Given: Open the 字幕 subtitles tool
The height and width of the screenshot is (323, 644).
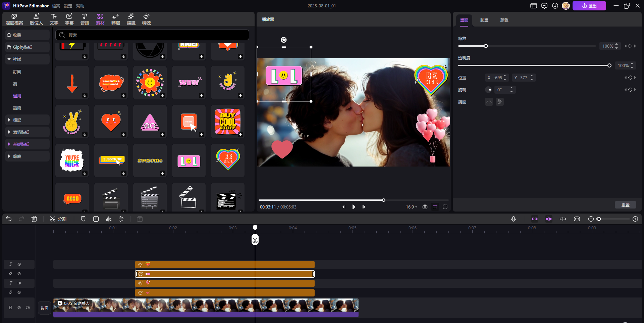Looking at the screenshot, I should [x=69, y=19].
